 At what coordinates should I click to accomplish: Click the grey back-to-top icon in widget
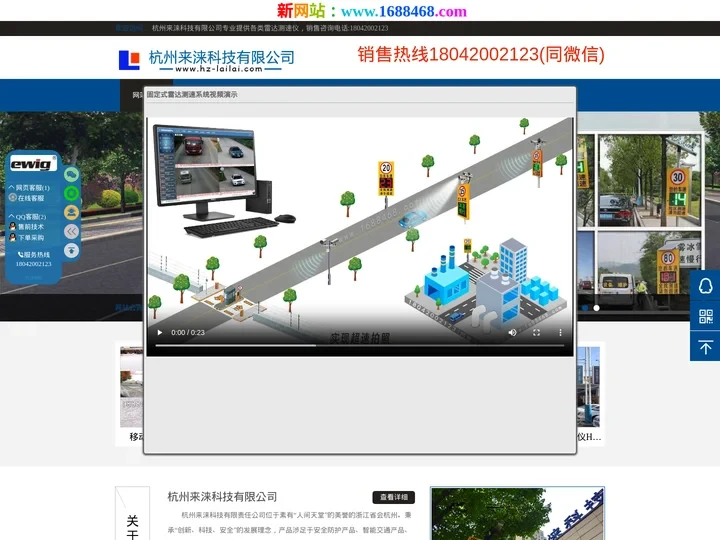coord(71,250)
